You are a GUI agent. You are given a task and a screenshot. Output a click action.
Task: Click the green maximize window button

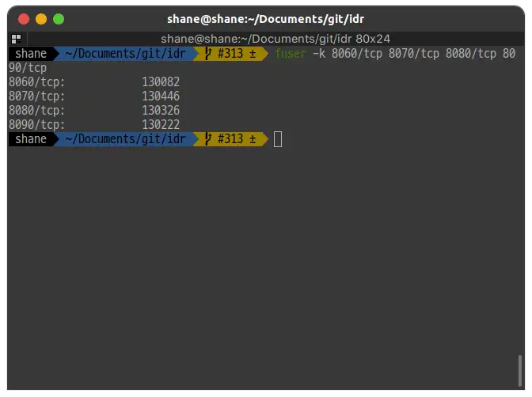click(59, 19)
